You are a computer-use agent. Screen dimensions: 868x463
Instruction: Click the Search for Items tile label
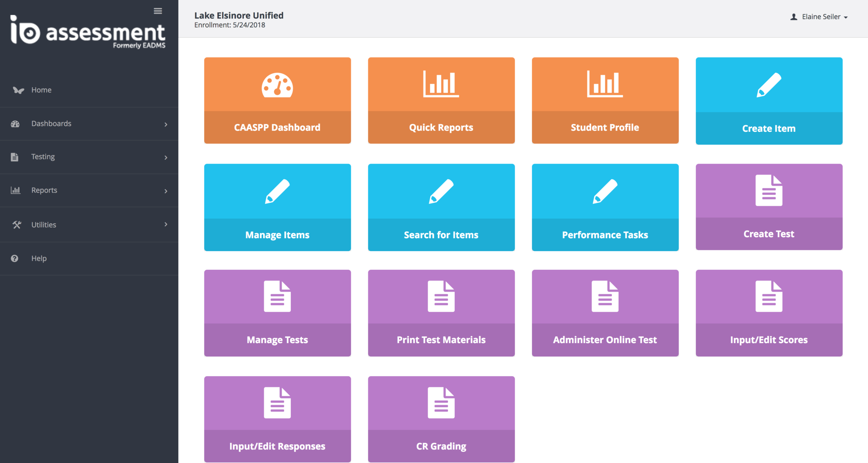tap(441, 235)
